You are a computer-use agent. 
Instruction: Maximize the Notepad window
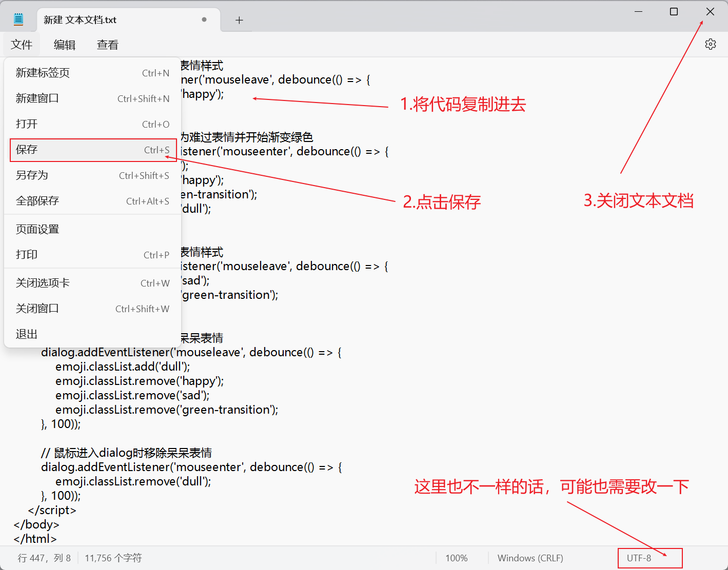[x=674, y=11]
